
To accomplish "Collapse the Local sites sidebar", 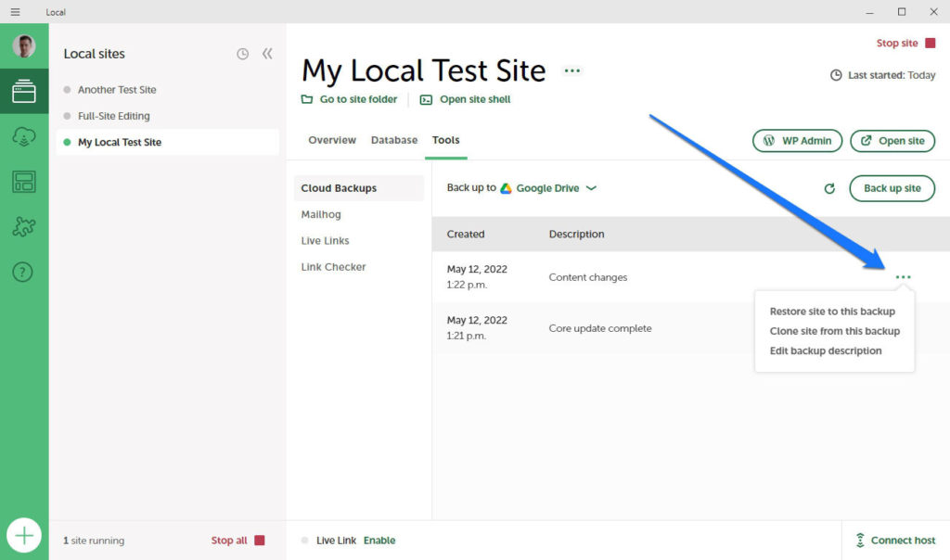I will pos(267,54).
